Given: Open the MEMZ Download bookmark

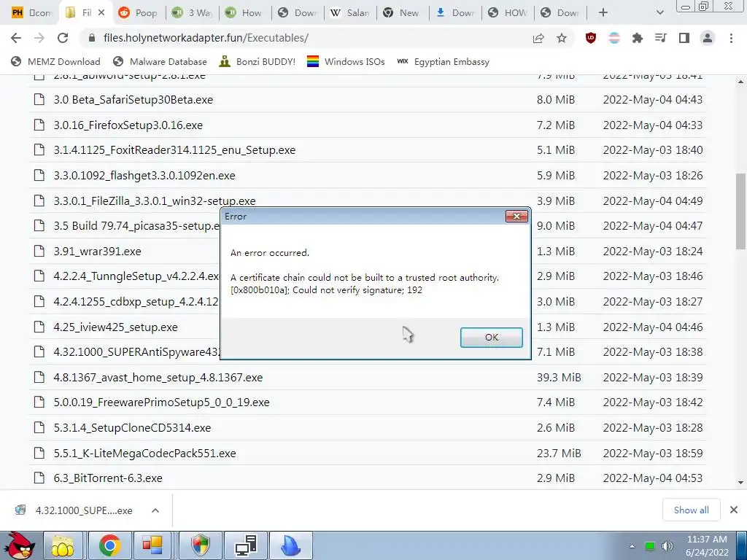Looking at the screenshot, I should point(55,61).
